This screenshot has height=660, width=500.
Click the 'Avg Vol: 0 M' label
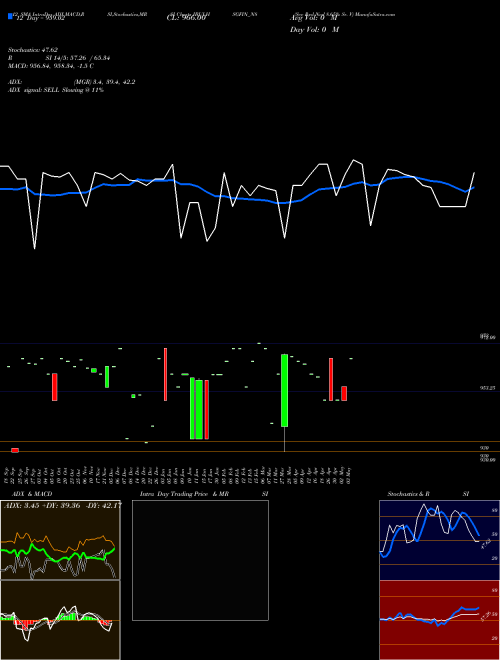click(314, 18)
